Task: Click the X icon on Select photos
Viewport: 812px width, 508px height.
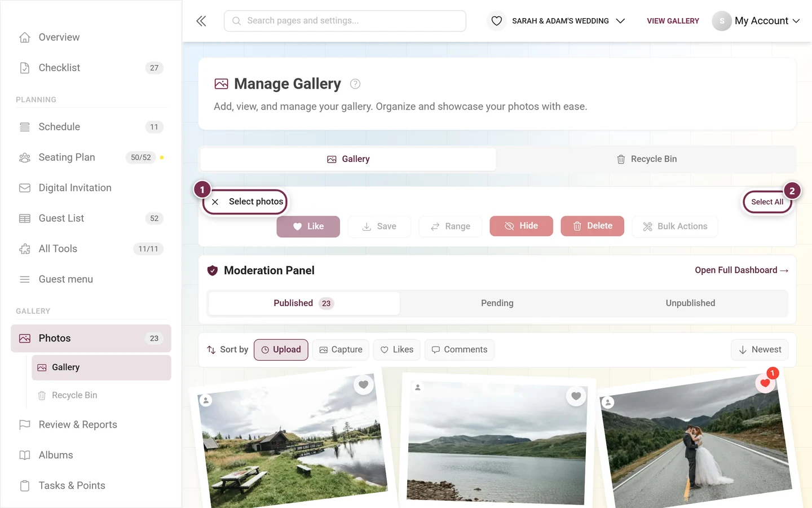Action: tap(215, 202)
